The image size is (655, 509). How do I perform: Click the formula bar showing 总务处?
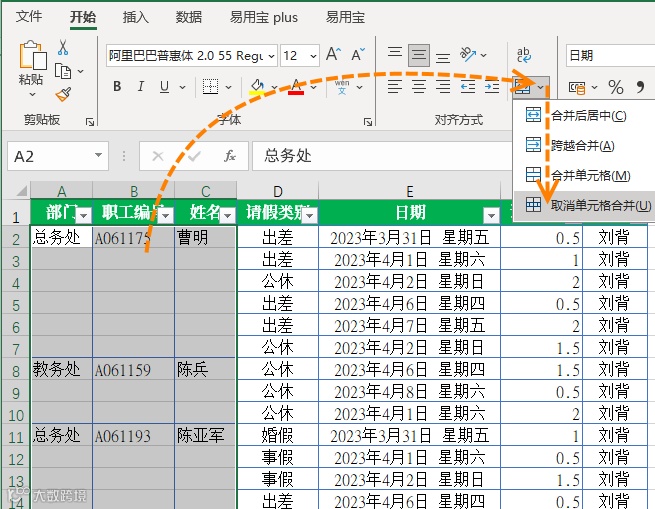coord(381,156)
